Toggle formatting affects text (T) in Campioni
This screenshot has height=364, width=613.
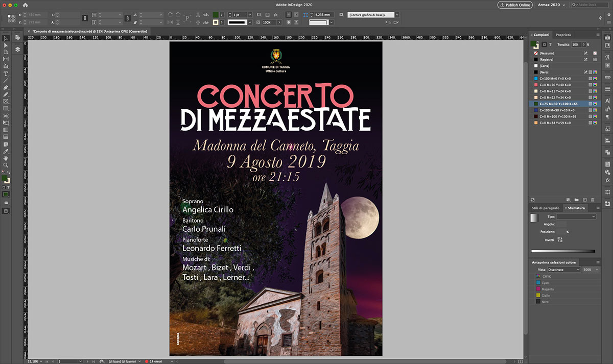tap(550, 44)
